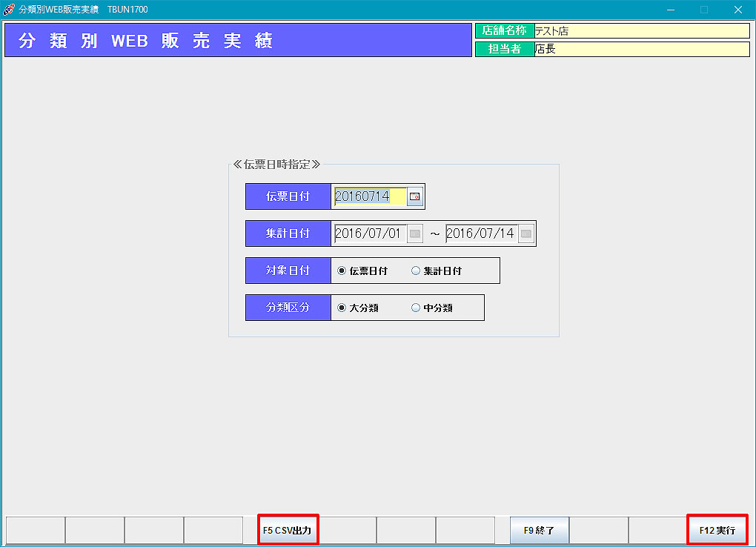Image resolution: width=756 pixels, height=547 pixels.
Task: Focus the 伝票日付 input field 20160714
Action: point(371,196)
